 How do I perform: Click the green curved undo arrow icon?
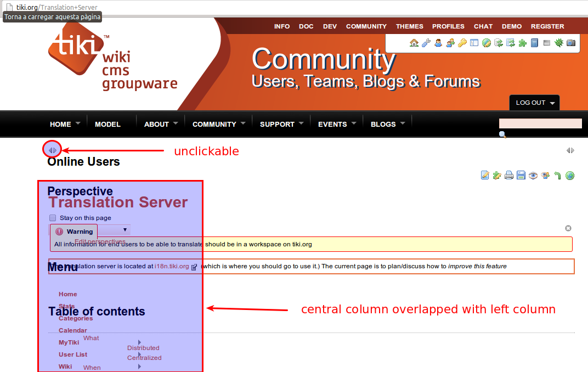(558, 175)
